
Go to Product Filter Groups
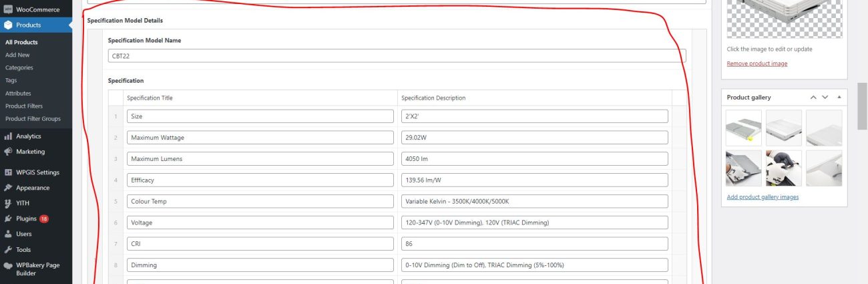pos(33,119)
